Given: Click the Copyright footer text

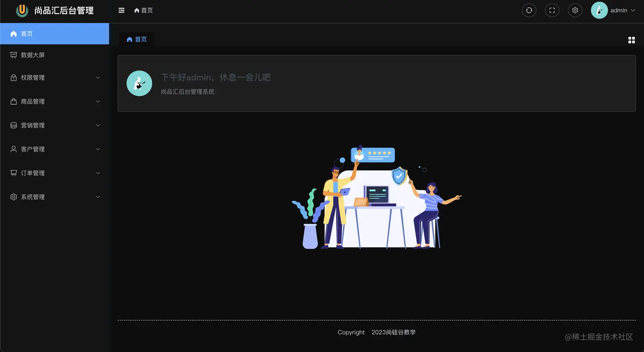Looking at the screenshot, I should coord(351,332).
